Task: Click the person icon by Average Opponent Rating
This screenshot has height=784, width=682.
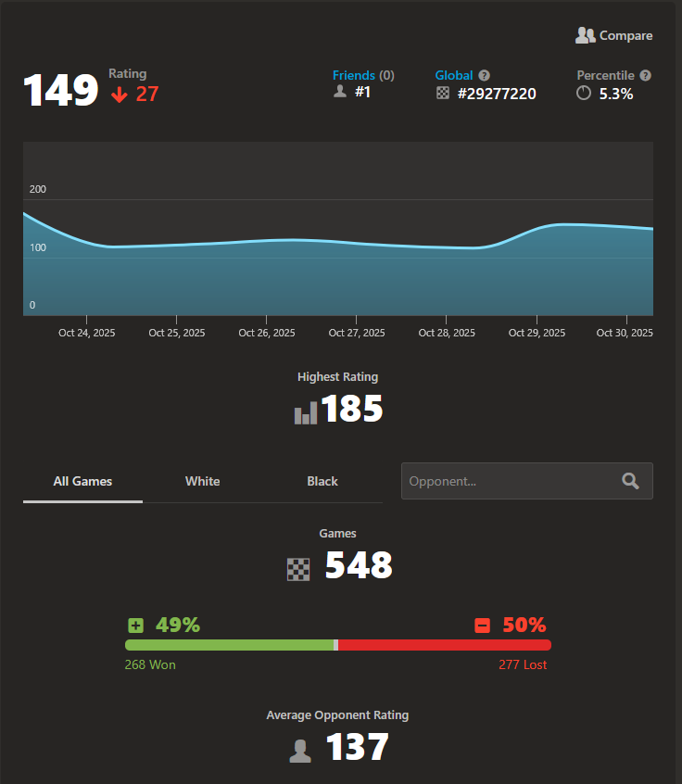Action: pyautogui.click(x=300, y=751)
